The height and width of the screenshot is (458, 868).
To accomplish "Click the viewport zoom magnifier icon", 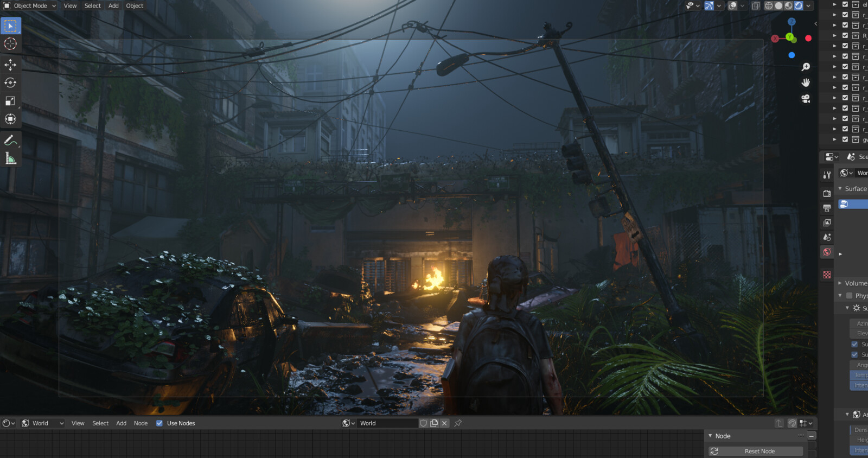I will (x=806, y=67).
